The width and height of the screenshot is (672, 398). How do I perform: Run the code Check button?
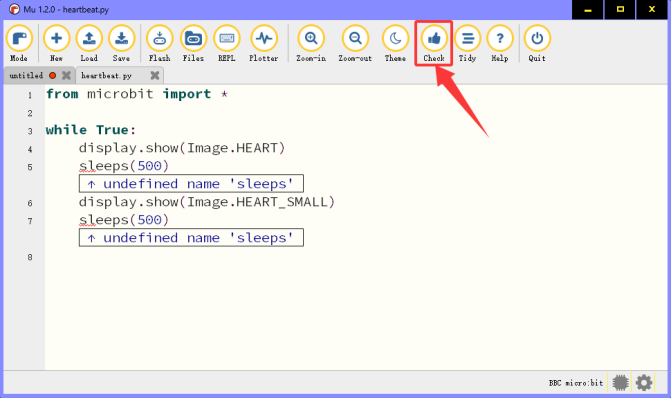click(434, 43)
